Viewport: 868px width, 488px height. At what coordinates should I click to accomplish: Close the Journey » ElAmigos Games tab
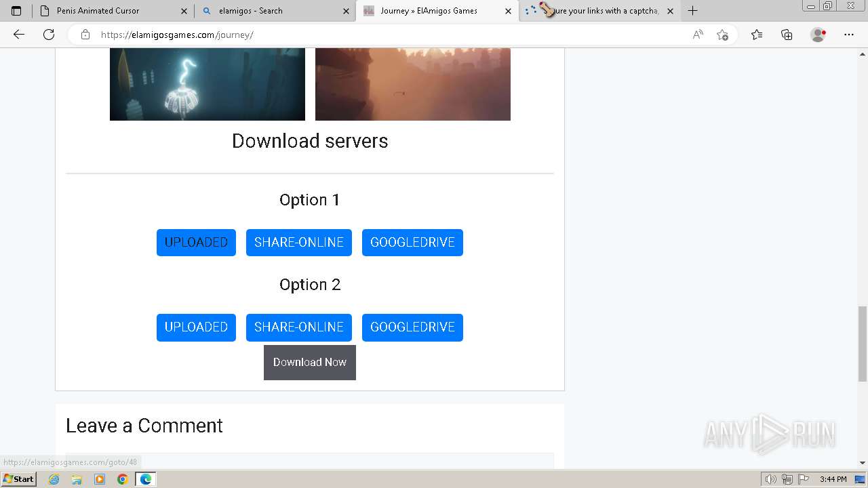(x=508, y=11)
